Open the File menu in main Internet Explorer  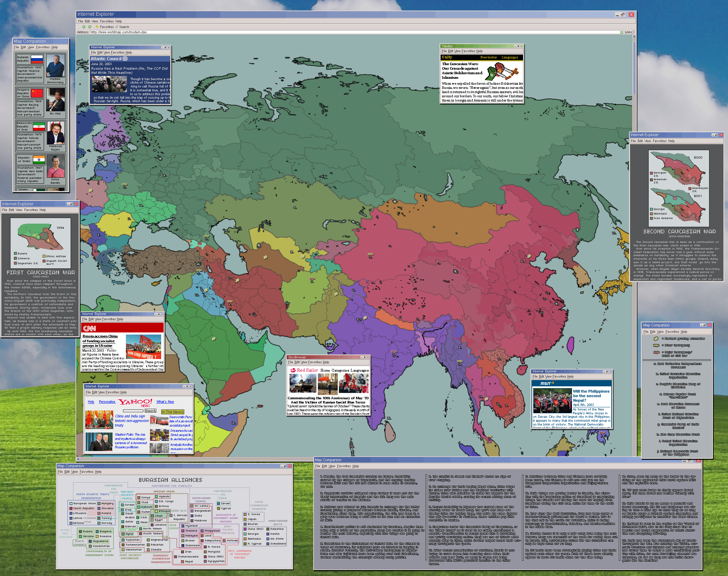tap(80, 21)
